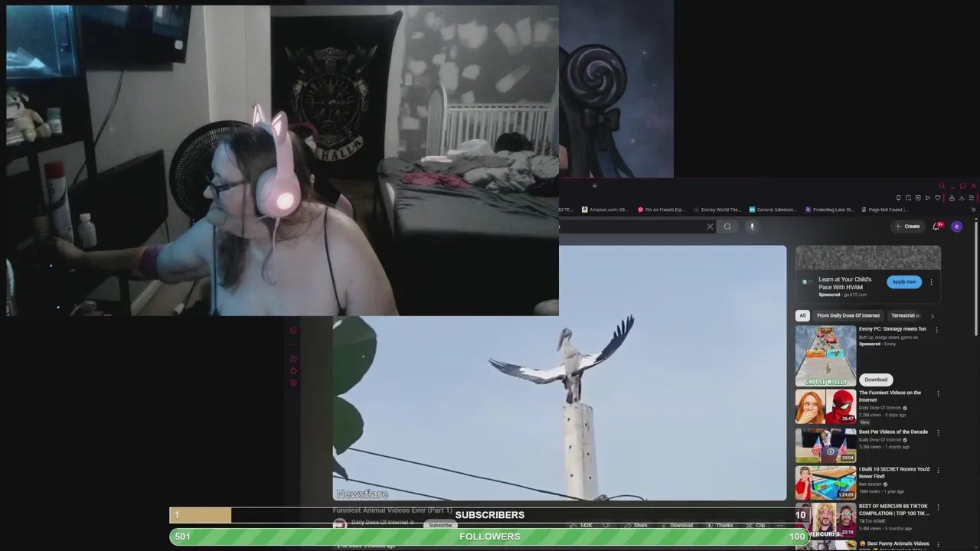Viewport: 980px width, 551px height.
Task: Click Download on the Evony ad
Action: click(876, 380)
